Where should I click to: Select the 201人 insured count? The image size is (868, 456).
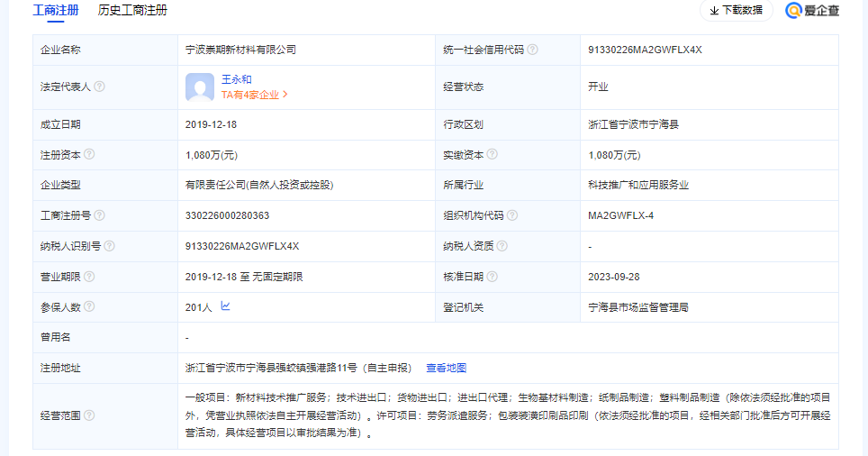[199, 307]
